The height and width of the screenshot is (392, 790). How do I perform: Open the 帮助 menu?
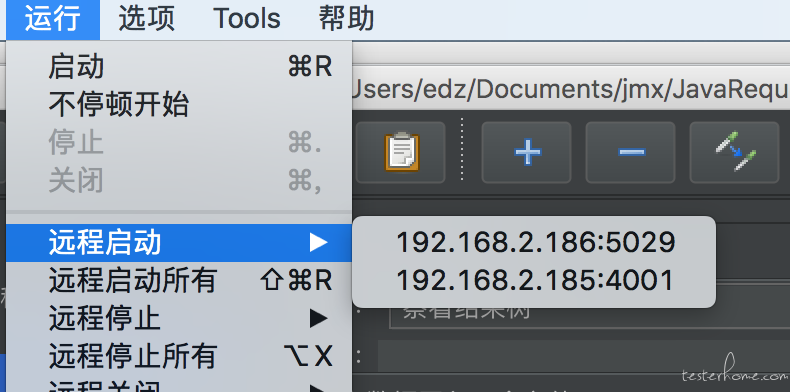coord(346,19)
